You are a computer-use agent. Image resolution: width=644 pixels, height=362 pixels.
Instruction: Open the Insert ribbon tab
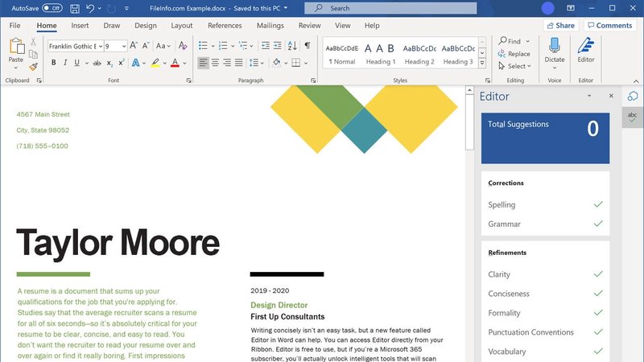pyautogui.click(x=80, y=25)
